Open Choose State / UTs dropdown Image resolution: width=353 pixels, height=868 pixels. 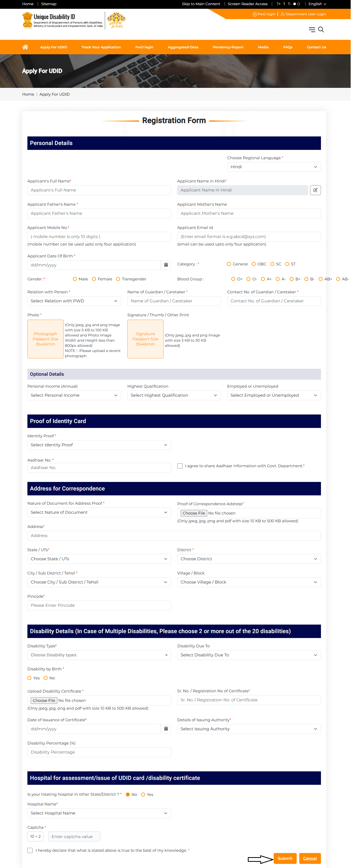[99, 559]
